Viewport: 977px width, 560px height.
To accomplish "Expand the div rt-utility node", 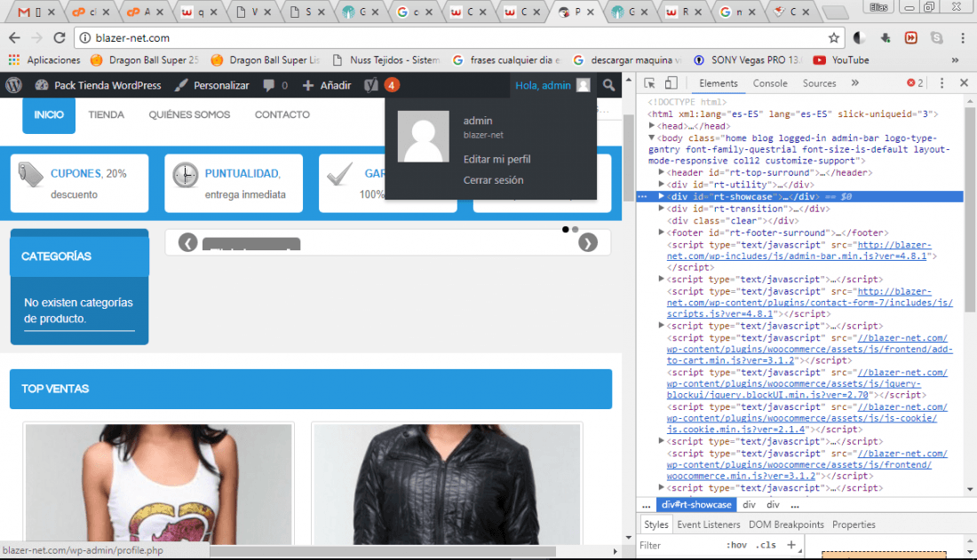I will click(662, 185).
